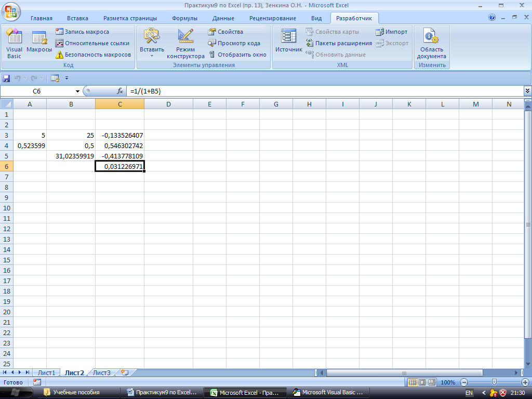Open the Данные tab
The width and height of the screenshot is (532, 399).
coord(223,18)
